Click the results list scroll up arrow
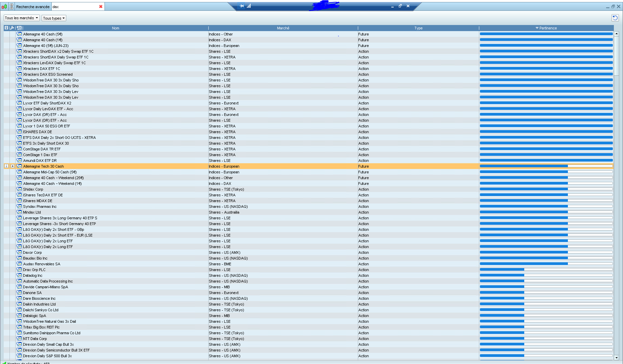Screen dimensions: 623x364 click(x=617, y=34)
